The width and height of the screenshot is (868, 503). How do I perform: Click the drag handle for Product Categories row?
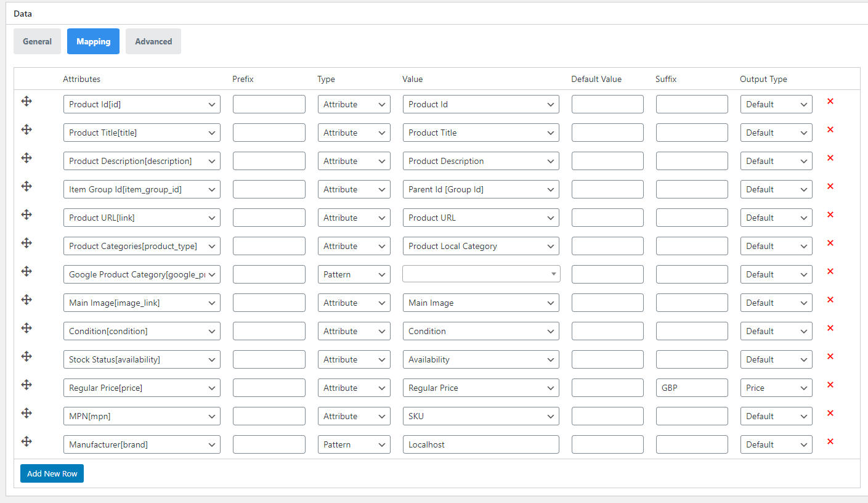(26, 243)
